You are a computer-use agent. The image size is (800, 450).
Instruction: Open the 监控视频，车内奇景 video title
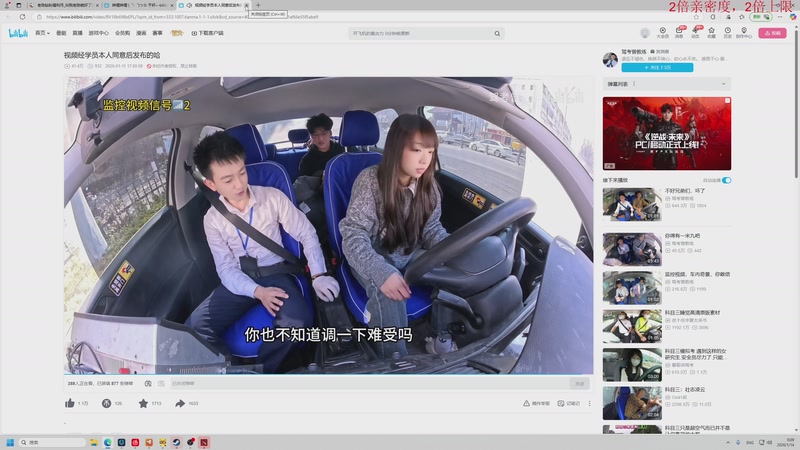point(697,274)
